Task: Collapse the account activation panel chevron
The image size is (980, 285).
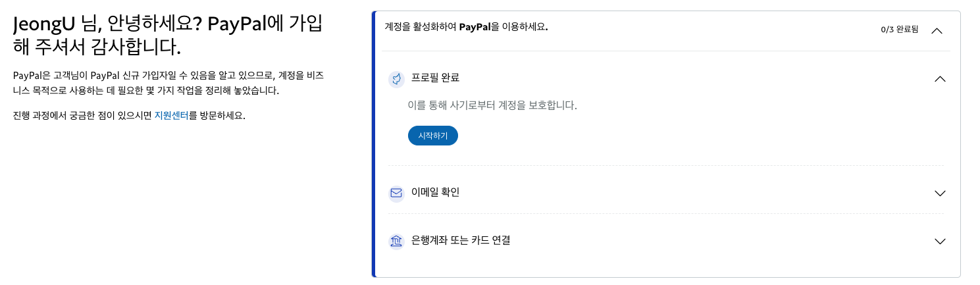Action: tap(938, 30)
